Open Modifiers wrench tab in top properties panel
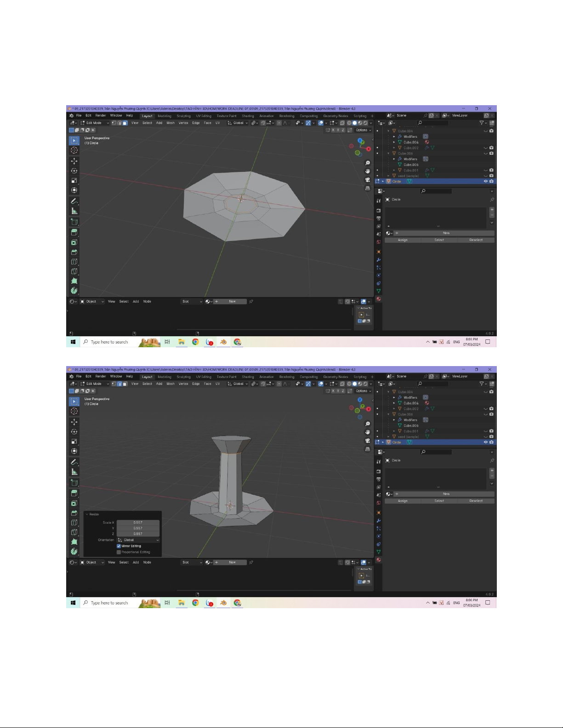Viewport: 563px width, 728px height. pos(379,260)
